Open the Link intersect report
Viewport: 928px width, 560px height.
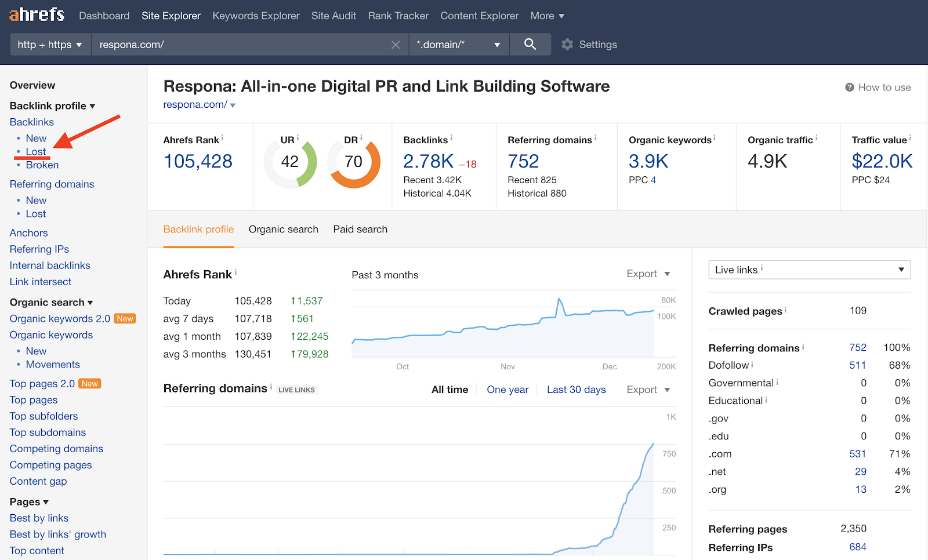point(41,282)
